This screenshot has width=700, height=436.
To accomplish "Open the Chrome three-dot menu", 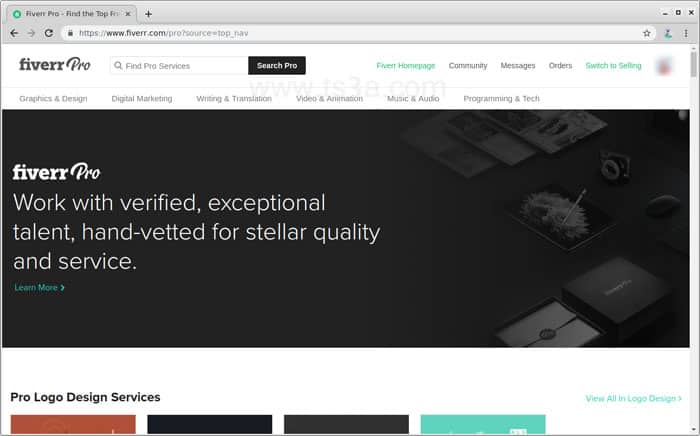I will point(686,33).
